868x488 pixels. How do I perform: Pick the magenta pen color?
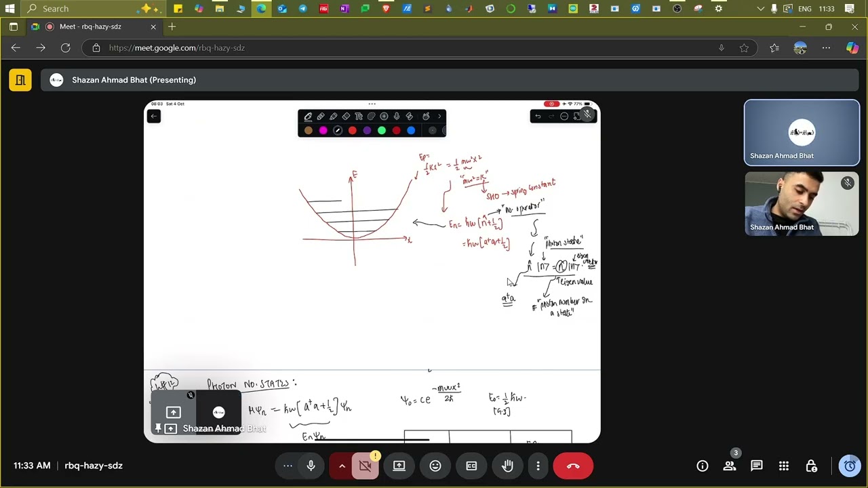point(323,131)
